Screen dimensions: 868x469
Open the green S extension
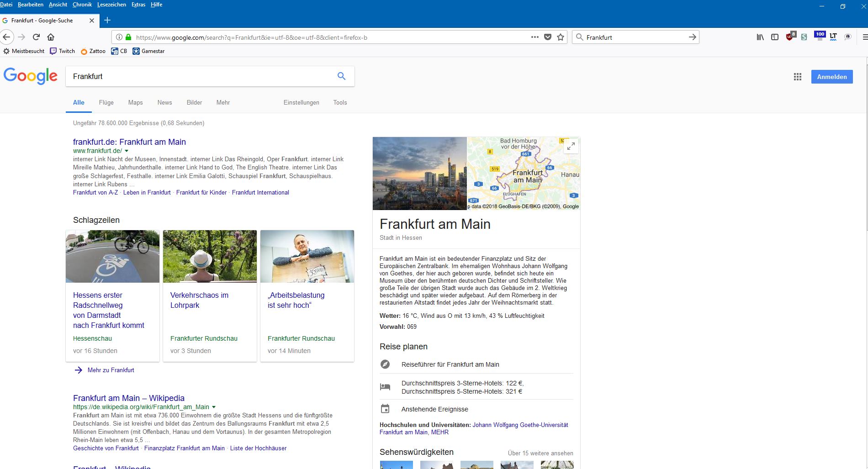click(x=804, y=37)
